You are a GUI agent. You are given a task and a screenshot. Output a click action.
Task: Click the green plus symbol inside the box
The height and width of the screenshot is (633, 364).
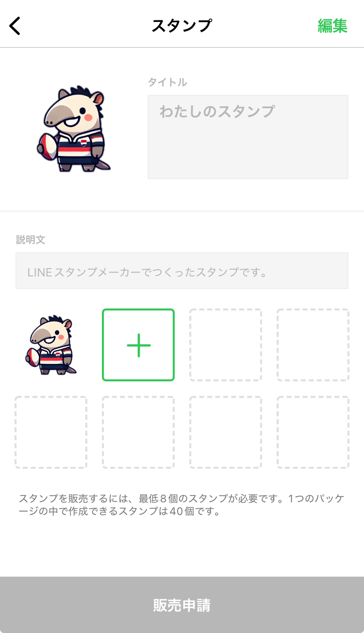point(139,345)
